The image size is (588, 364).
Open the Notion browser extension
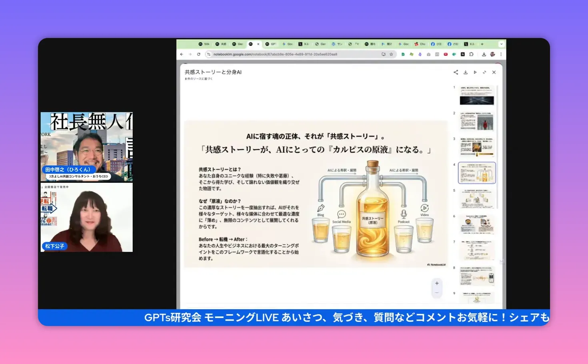coord(463,54)
